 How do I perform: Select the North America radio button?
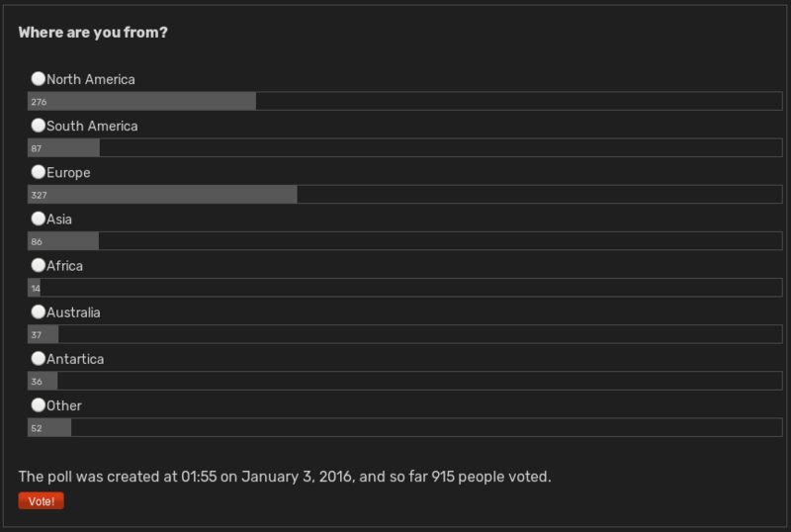point(39,79)
